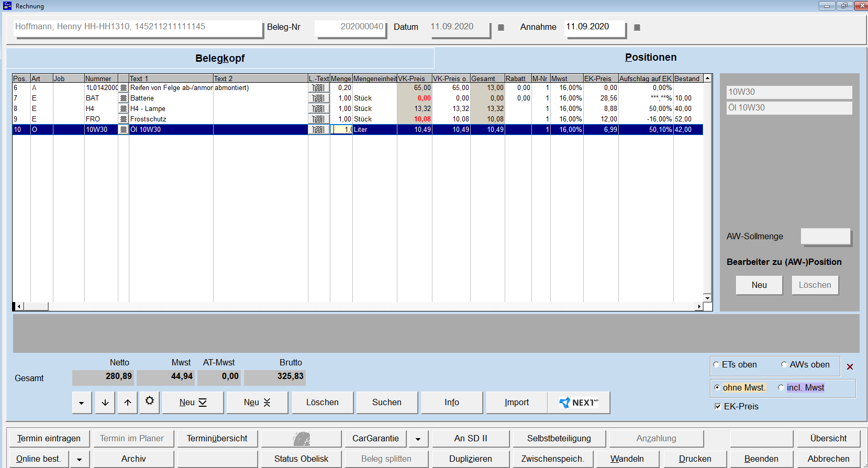Click the text lines icon in the Frostschutz row
This screenshot has width=868, height=468.
tap(124, 119)
